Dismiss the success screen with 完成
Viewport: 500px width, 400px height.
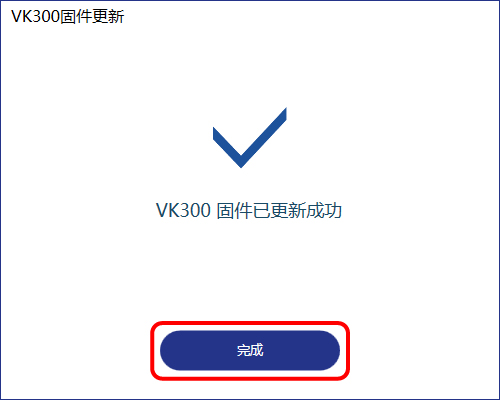(x=250, y=350)
